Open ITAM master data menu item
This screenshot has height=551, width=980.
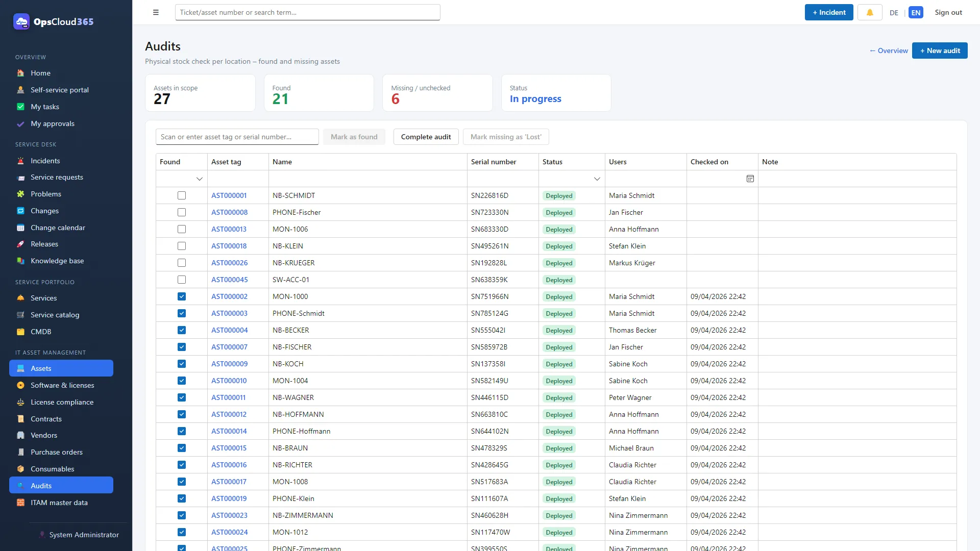[61, 503]
